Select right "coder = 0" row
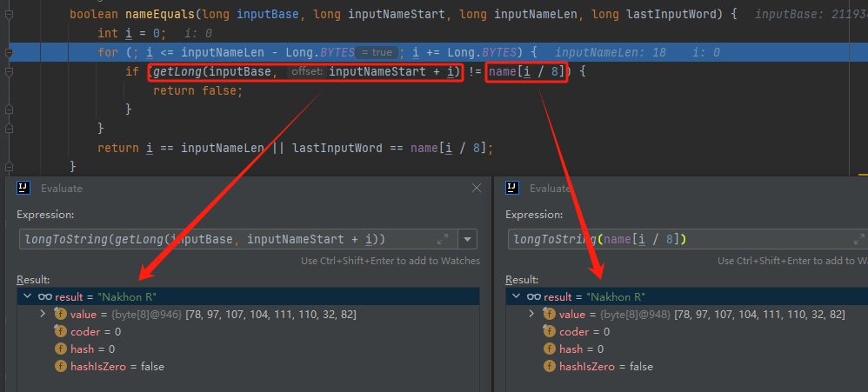 pyautogui.click(x=687, y=332)
